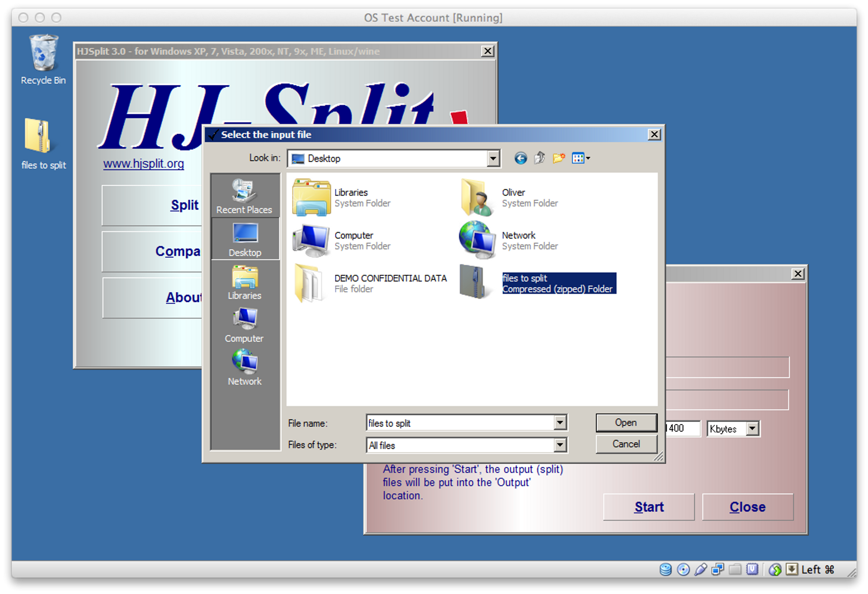Expand the File name dropdown

(560, 423)
